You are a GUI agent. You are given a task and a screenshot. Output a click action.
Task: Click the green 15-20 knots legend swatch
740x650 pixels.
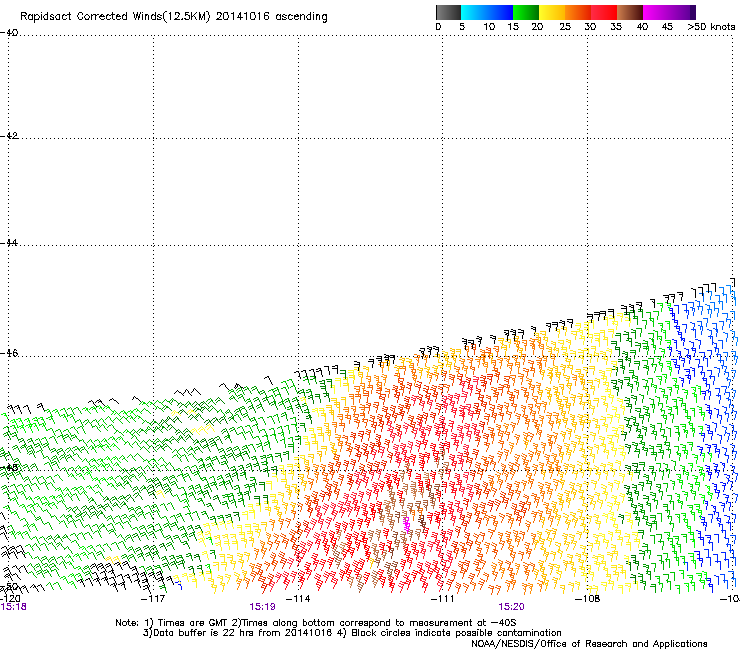(526, 12)
